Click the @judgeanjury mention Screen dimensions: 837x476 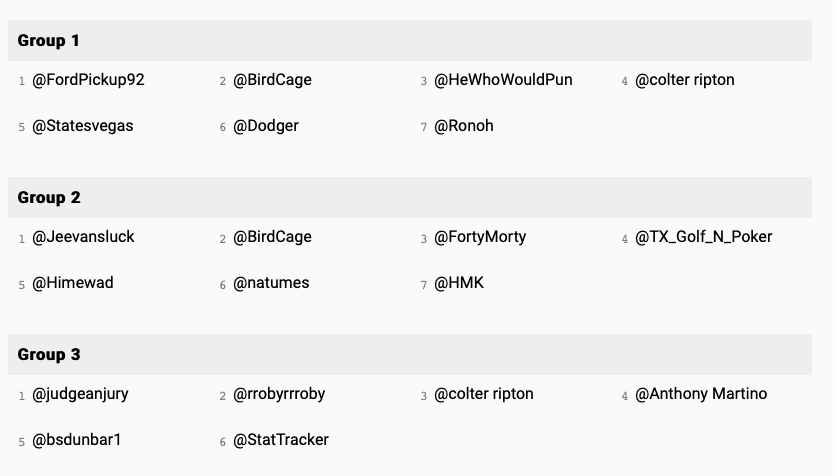(x=80, y=394)
